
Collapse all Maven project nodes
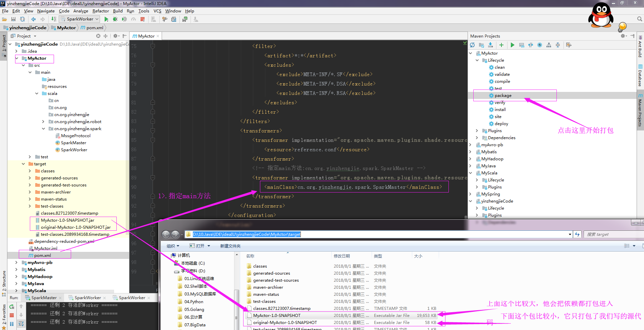tap(558, 45)
